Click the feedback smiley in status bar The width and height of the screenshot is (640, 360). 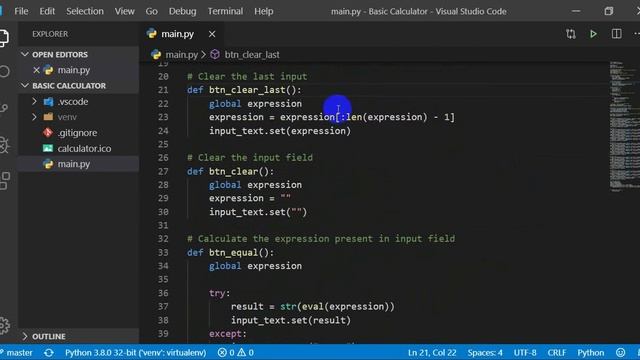pyautogui.click(x=620, y=352)
